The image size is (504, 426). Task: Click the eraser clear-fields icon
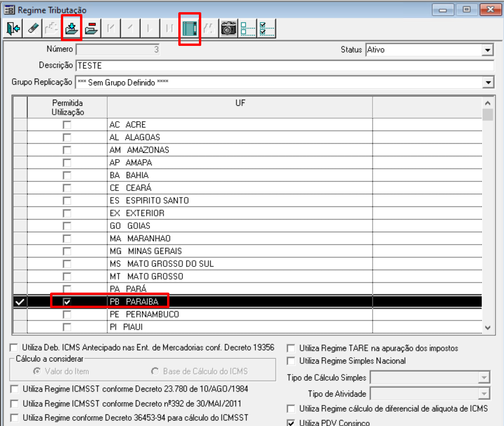32,29
